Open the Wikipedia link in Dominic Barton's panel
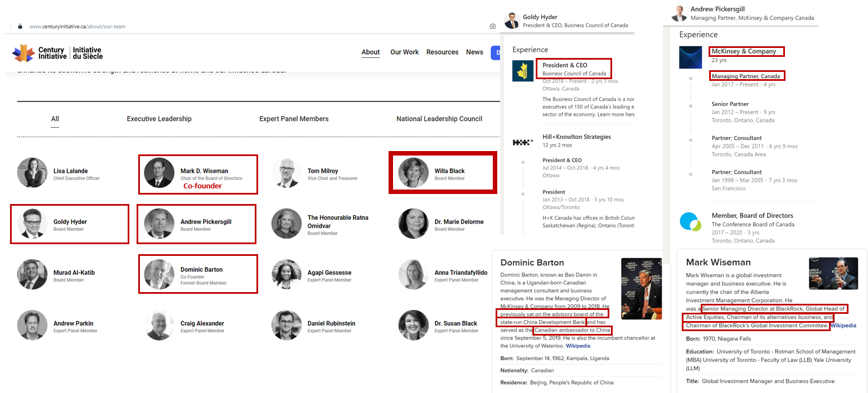 [x=578, y=346]
